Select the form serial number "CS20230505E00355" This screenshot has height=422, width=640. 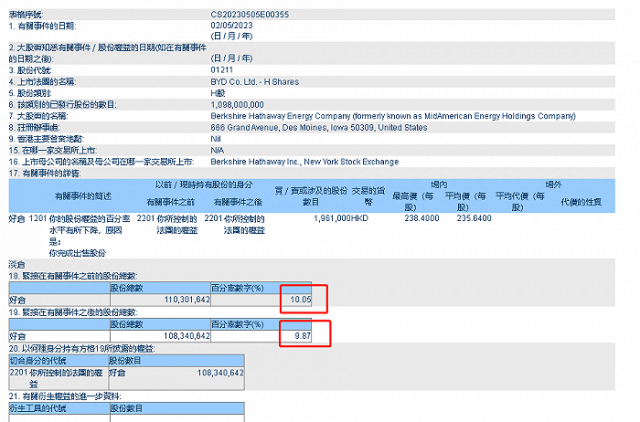[249, 14]
